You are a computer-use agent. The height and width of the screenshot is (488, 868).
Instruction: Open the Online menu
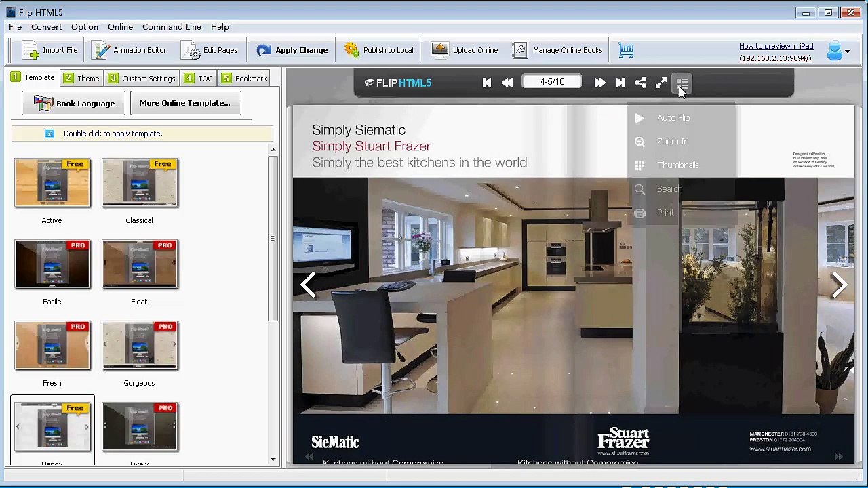120,26
